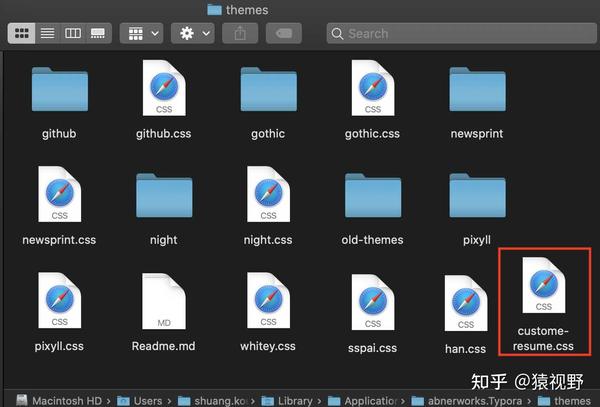Select the gothic folder icon
Screen dimensions: 600x407
click(x=269, y=89)
